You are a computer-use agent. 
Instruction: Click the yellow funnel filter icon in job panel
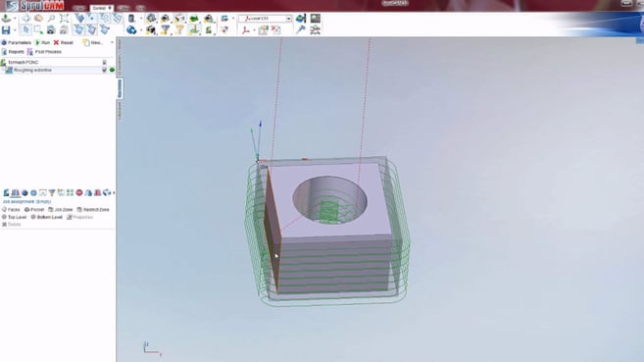(x=52, y=192)
